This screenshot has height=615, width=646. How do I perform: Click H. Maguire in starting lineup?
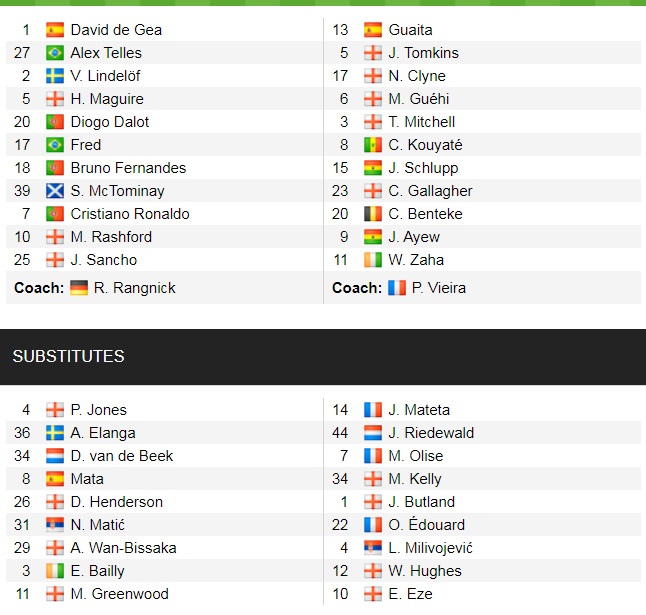pyautogui.click(x=107, y=99)
